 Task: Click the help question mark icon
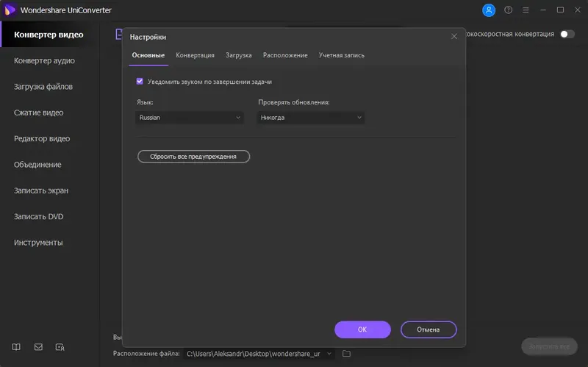[508, 10]
